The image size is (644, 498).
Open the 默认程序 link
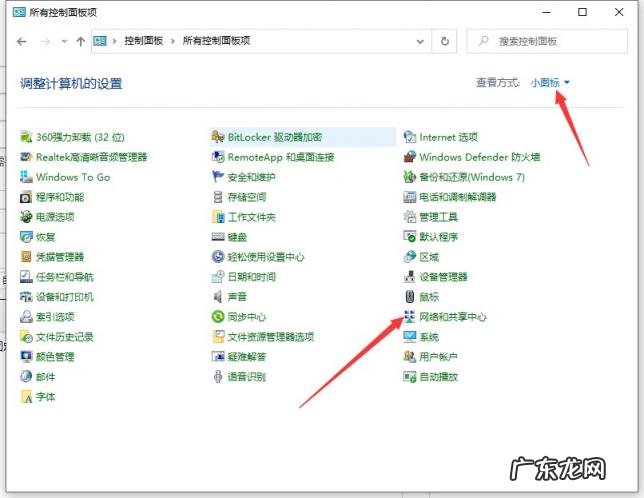[438, 237]
